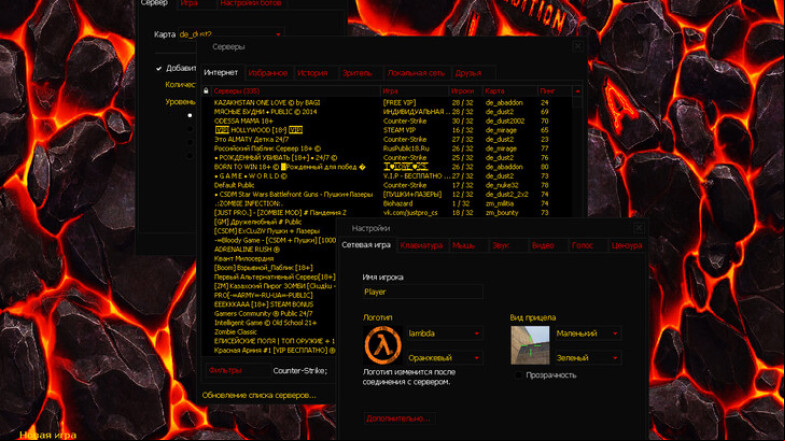
Task: Click the sort arrow at server list header end
Action: (x=578, y=91)
